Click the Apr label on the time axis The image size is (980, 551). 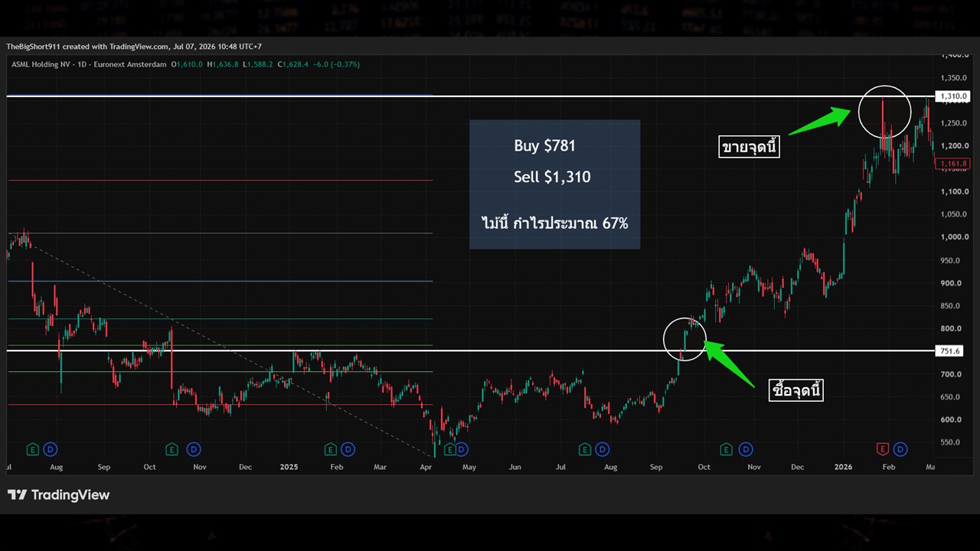coord(424,467)
